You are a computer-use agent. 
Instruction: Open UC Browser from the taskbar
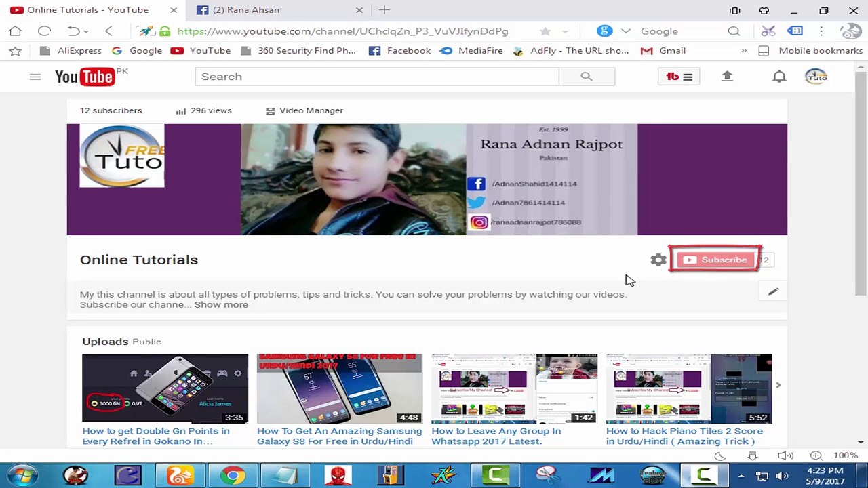point(180,475)
